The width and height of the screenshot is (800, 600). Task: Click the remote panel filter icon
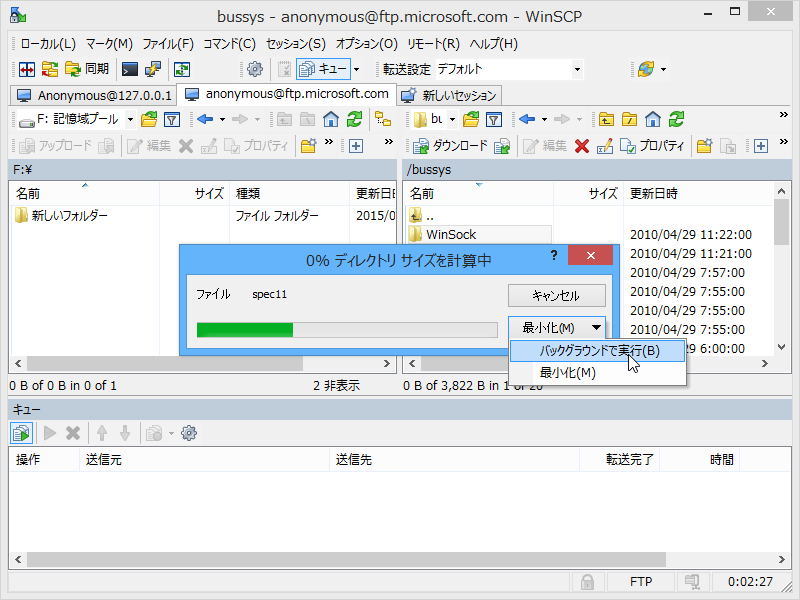493,119
